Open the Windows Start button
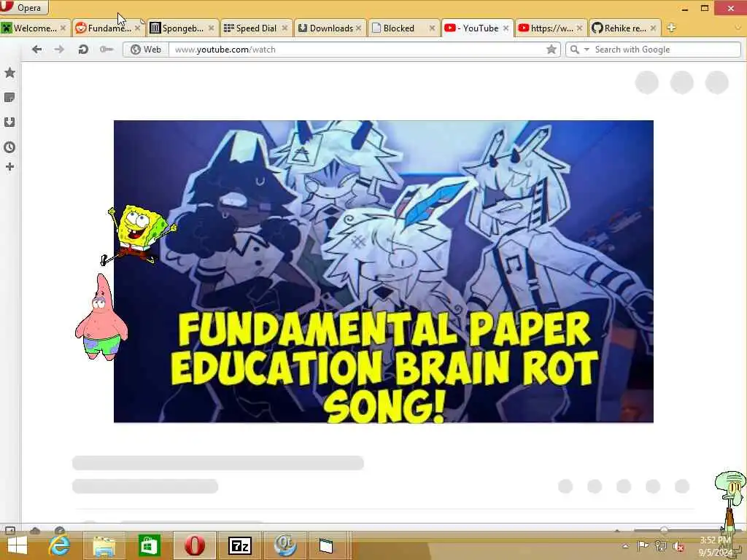Viewport: 747px width, 560px height. click(x=18, y=545)
